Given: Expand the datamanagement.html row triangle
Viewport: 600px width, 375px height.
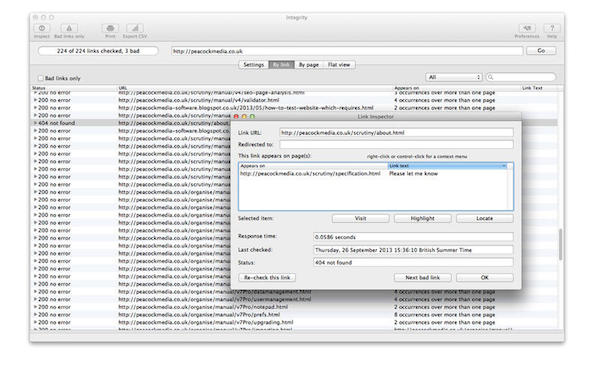Looking at the screenshot, I should pyautogui.click(x=35, y=292).
